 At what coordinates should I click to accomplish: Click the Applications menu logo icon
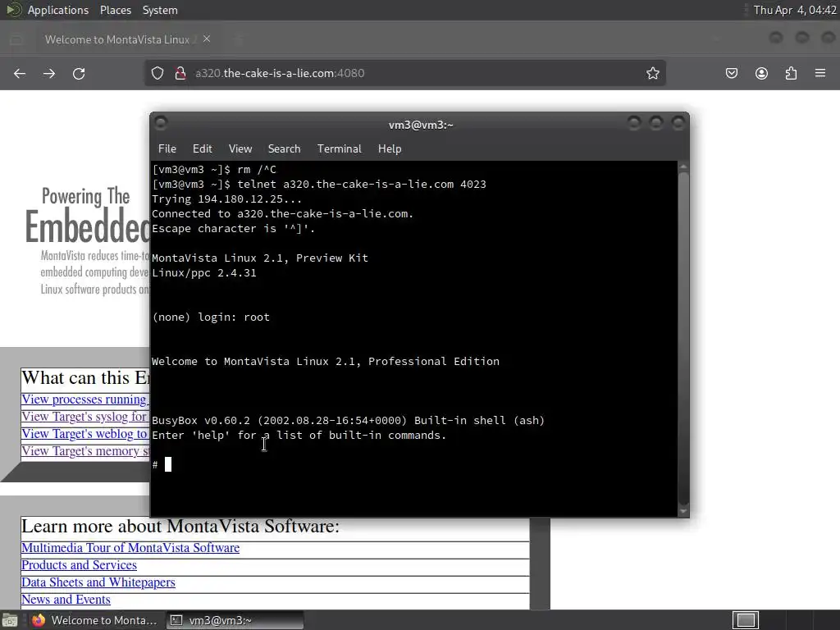tap(13, 10)
